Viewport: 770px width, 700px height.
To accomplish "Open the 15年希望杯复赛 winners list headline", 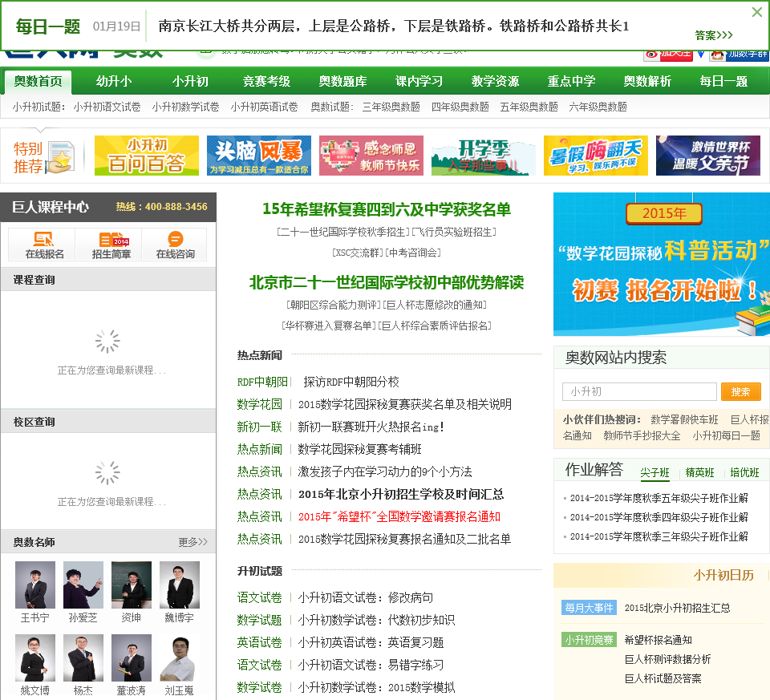I will [386, 209].
